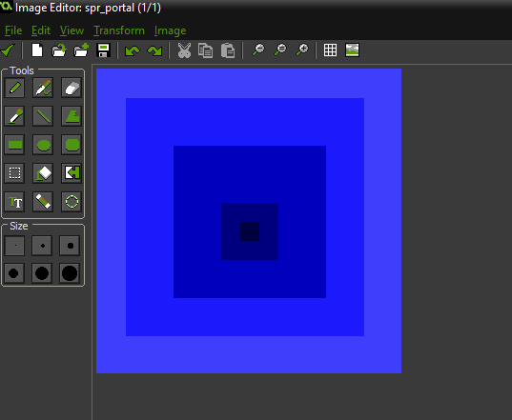Confirm changes with the green checkmark

(8, 50)
